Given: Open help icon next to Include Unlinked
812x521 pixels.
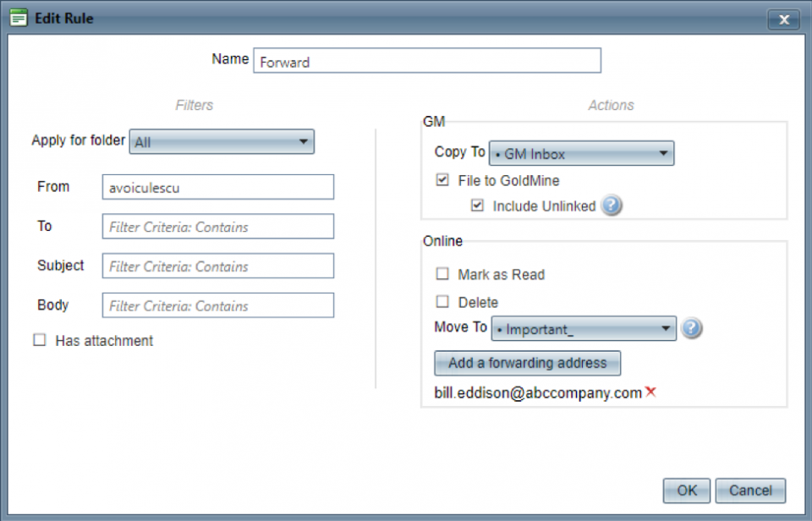Looking at the screenshot, I should coord(612,205).
